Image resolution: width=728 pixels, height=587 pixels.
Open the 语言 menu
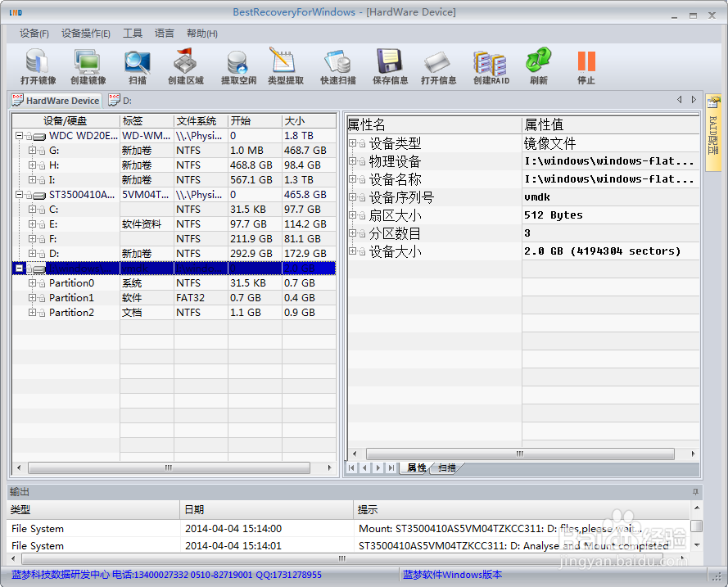point(165,34)
